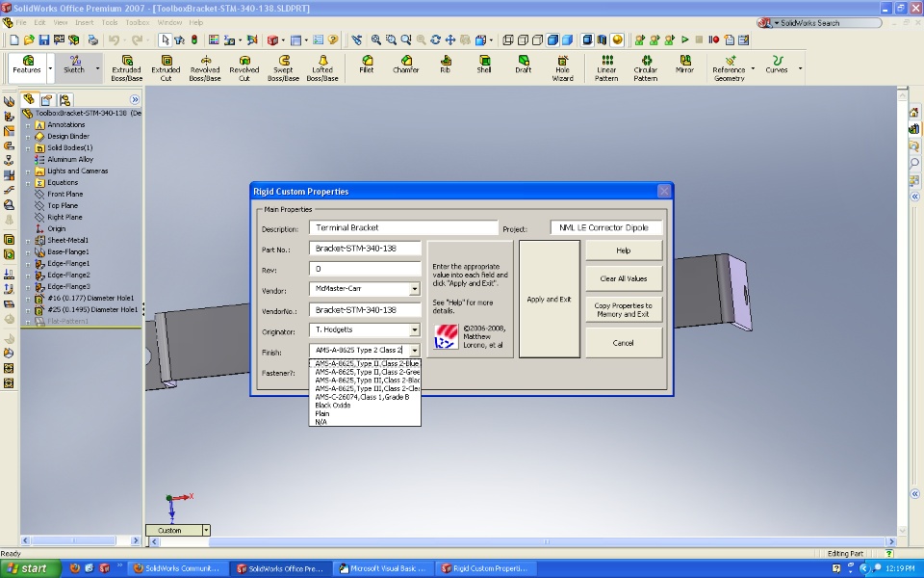This screenshot has width=924, height=578.
Task: Click Copy Properties to Memory and Exit
Action: click(x=624, y=309)
